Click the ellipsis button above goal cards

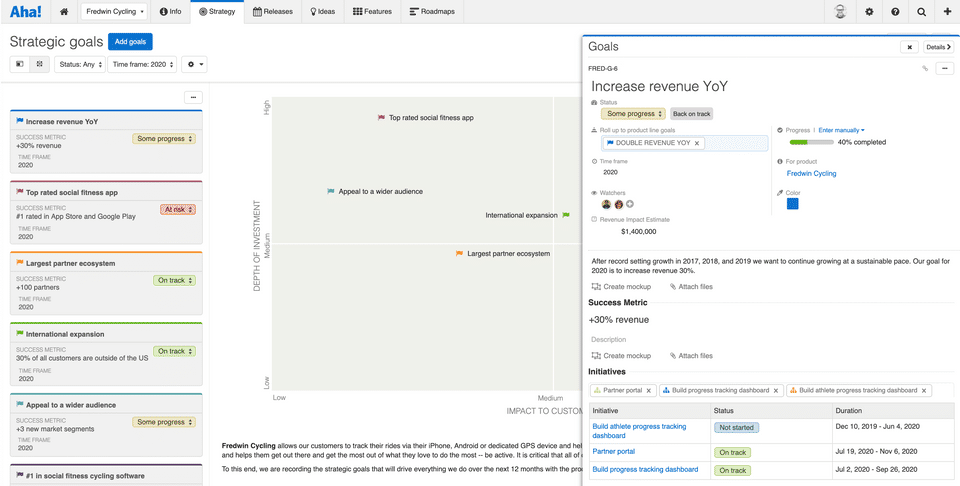point(193,97)
